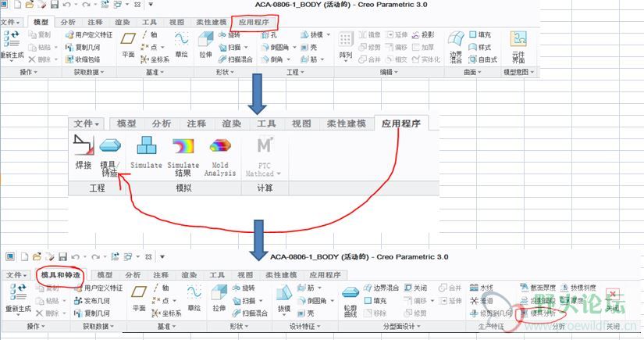Image resolution: width=644 pixels, height=340 pixels.
Task: Select the 自由式 freestyle tool
Action: [483, 59]
